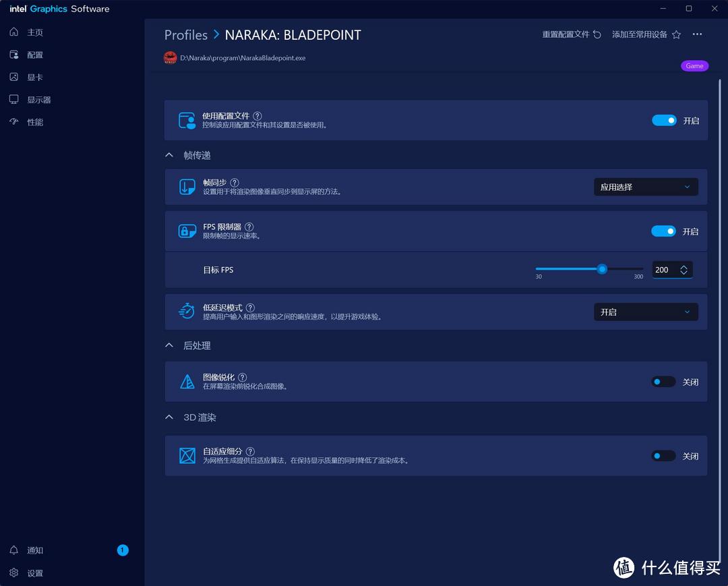Go to 显卡 in the sidebar
Viewport: 728px width, 586px height.
35,77
